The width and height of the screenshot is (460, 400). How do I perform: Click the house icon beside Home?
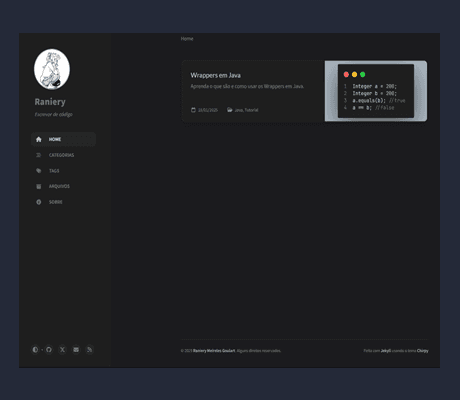[x=39, y=139]
